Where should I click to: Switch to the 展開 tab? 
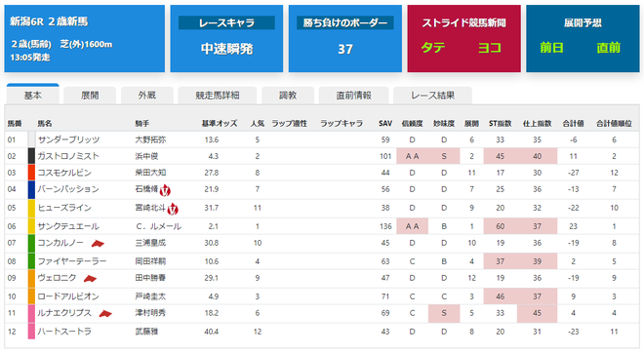coord(90,96)
